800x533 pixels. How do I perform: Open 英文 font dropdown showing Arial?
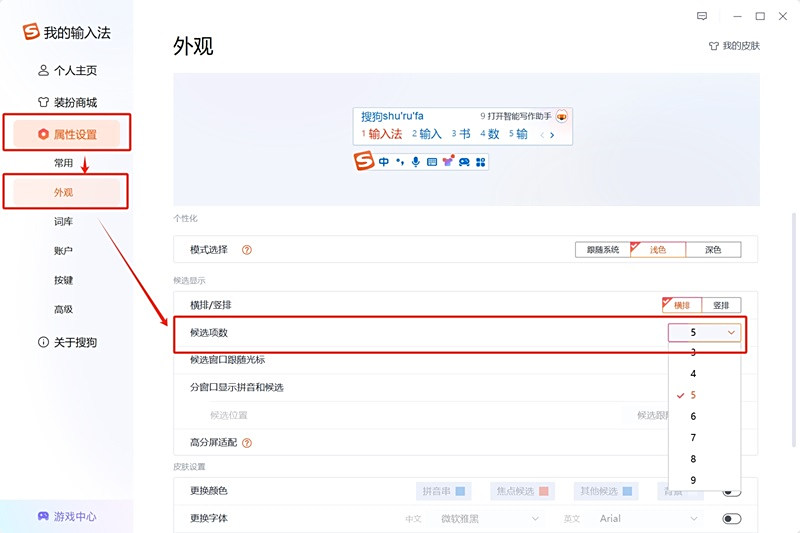[648, 519]
